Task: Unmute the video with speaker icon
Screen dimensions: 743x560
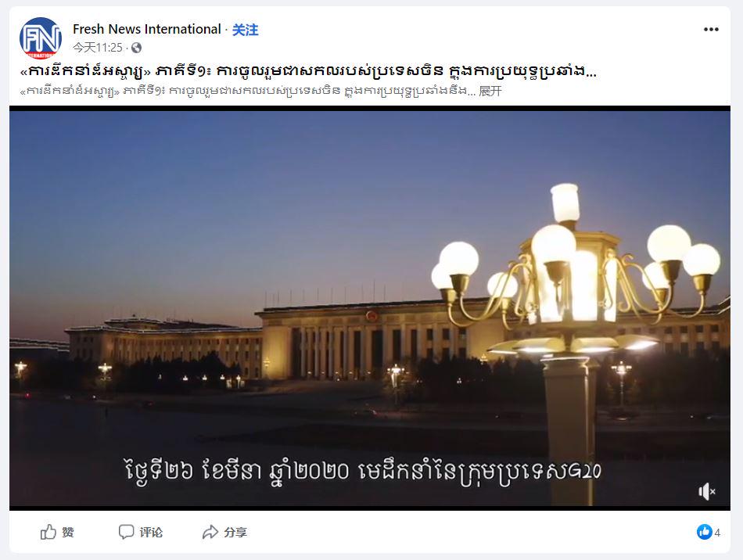Action: (706, 491)
